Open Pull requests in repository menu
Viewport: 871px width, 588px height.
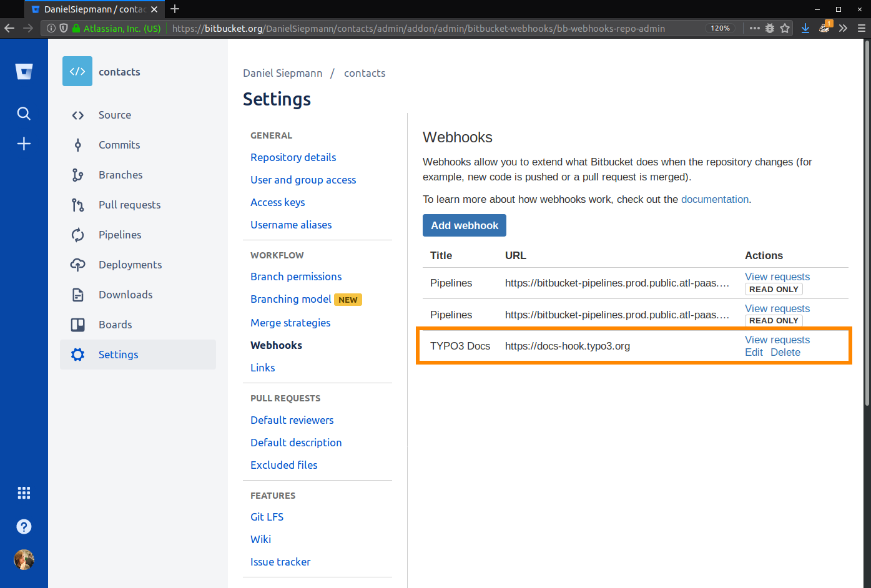pyautogui.click(x=129, y=205)
